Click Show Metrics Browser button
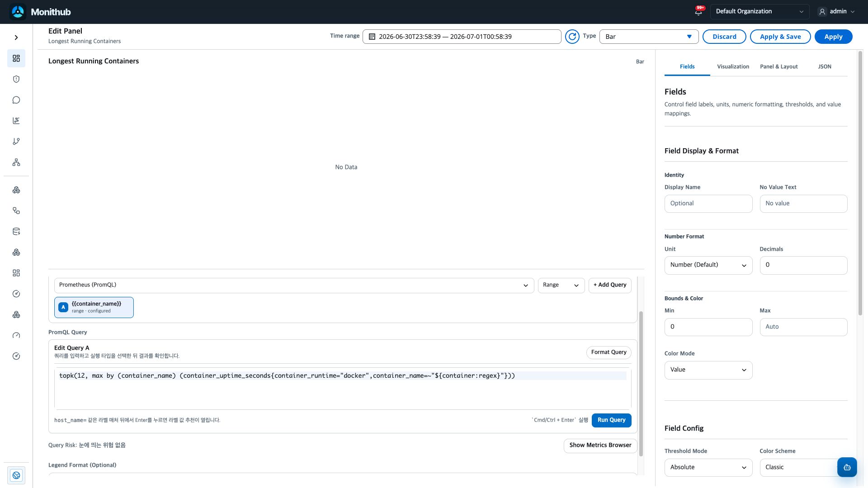The height and width of the screenshot is (488, 868). tap(600, 446)
